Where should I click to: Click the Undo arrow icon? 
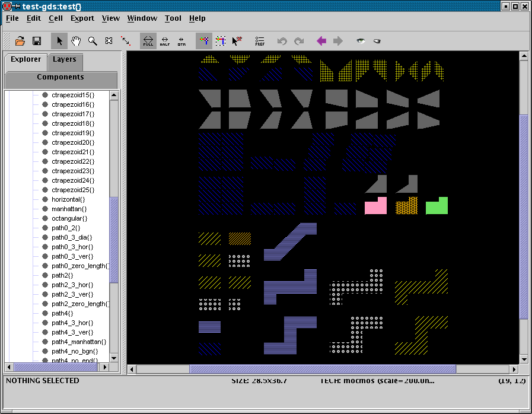282,41
